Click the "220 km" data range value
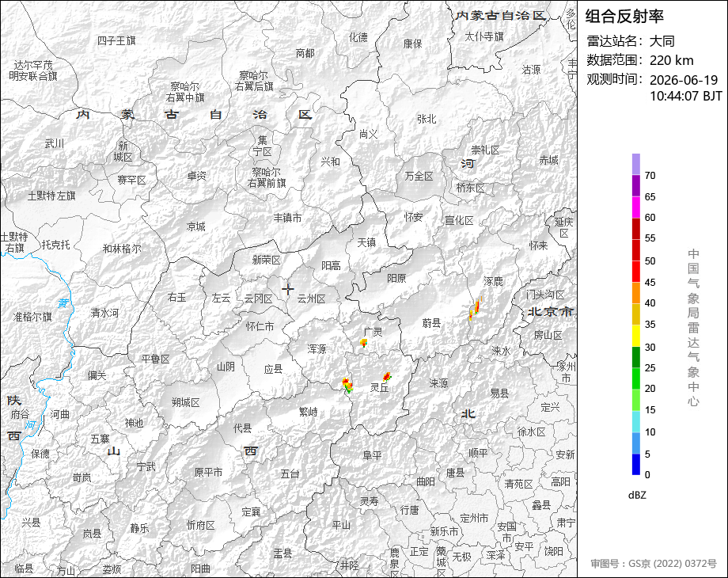 pos(671,60)
